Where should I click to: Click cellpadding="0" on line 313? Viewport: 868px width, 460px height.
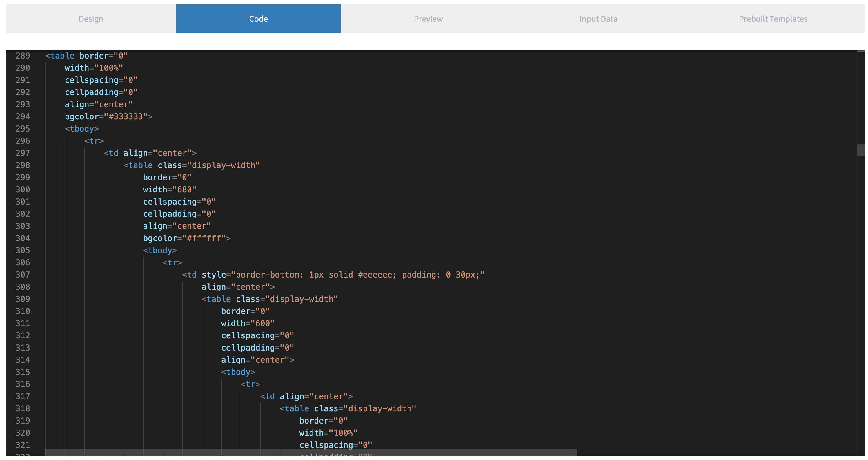coord(257,348)
